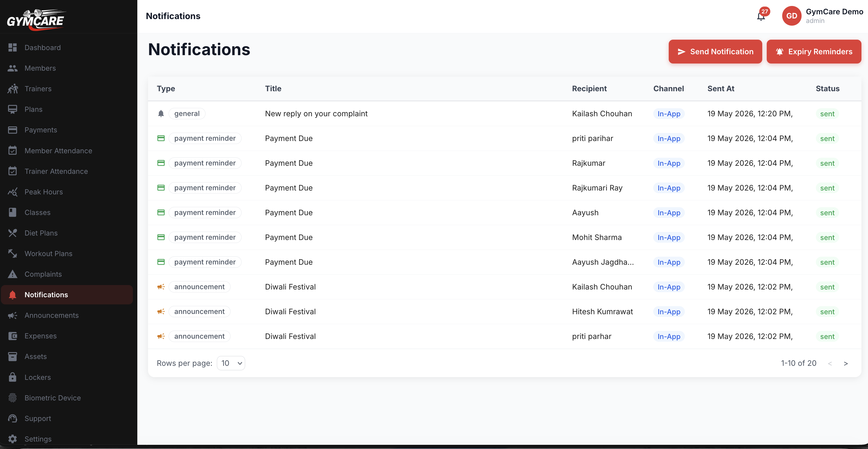Click the bell icon beside general type
This screenshot has width=868, height=449.
pos(161,114)
